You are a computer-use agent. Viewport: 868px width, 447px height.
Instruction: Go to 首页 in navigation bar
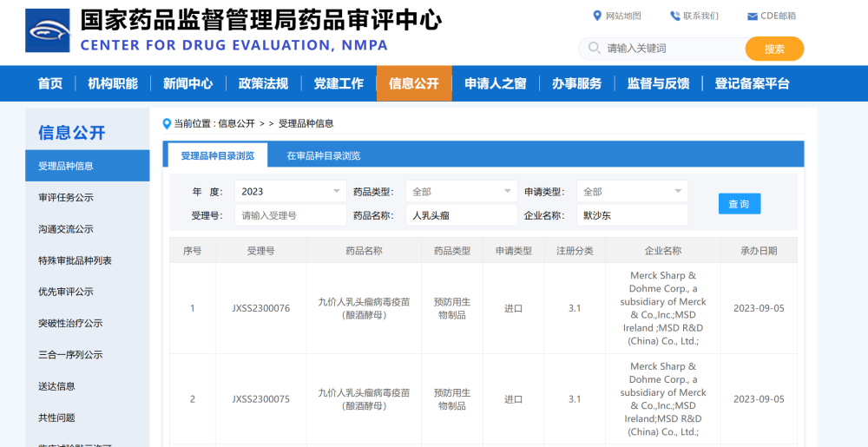(50, 83)
